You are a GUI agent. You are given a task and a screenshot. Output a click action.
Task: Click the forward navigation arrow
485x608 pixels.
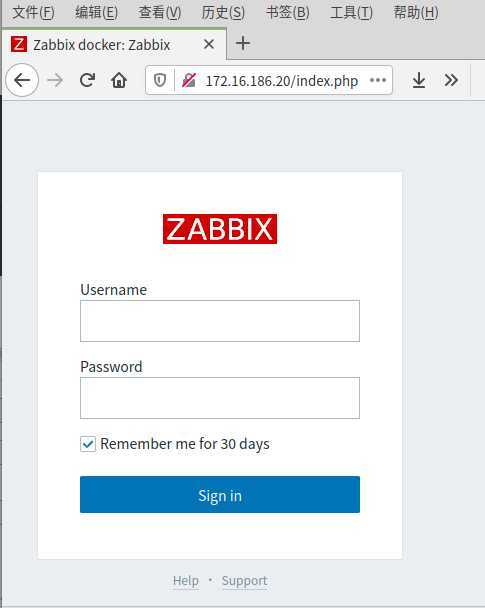pos(55,81)
